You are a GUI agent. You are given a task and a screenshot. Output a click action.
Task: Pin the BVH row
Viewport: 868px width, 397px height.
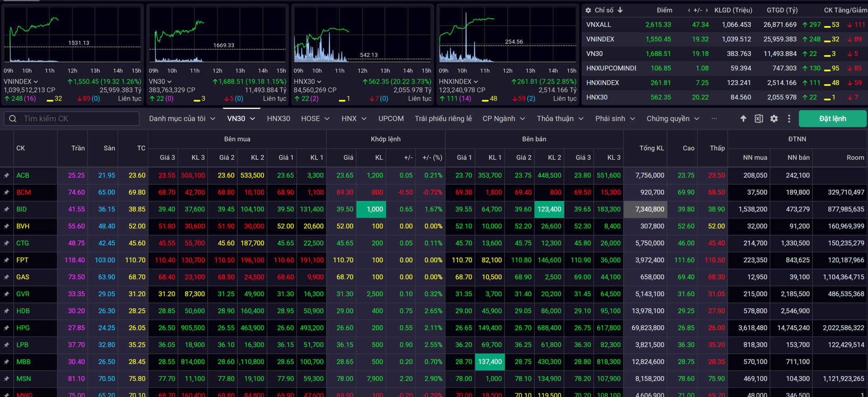click(7, 226)
